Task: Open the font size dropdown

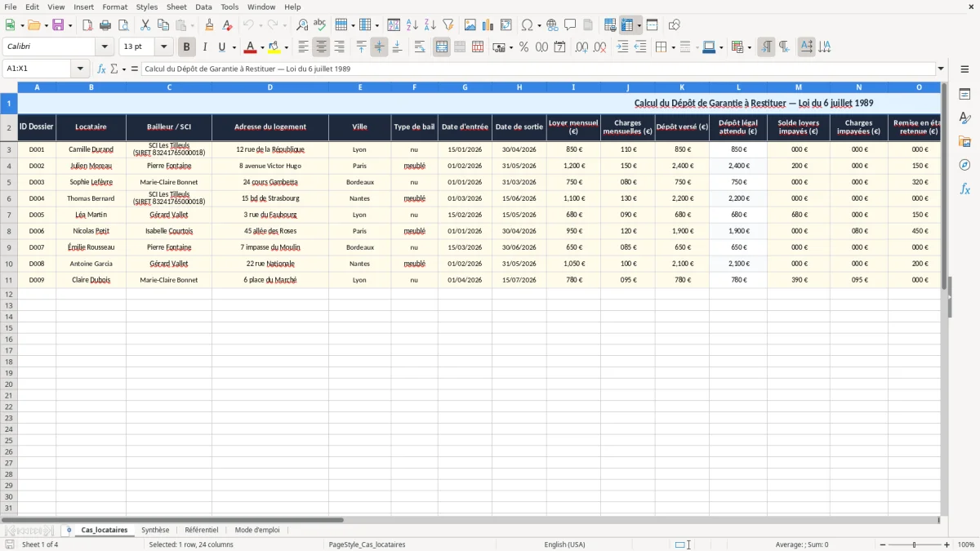Action: tap(163, 47)
